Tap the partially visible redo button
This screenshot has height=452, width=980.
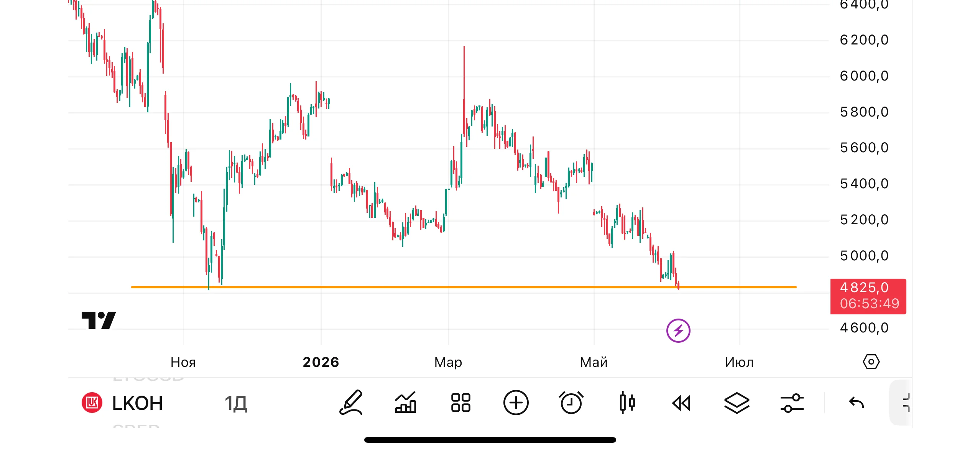903,403
